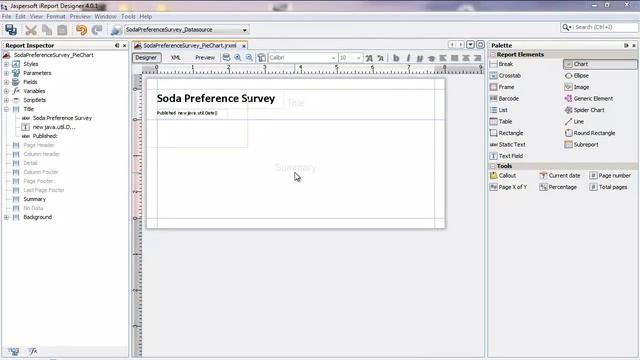This screenshot has height=360, width=640.
Task: Select the Summary band in the inspector
Action: pyautogui.click(x=34, y=199)
